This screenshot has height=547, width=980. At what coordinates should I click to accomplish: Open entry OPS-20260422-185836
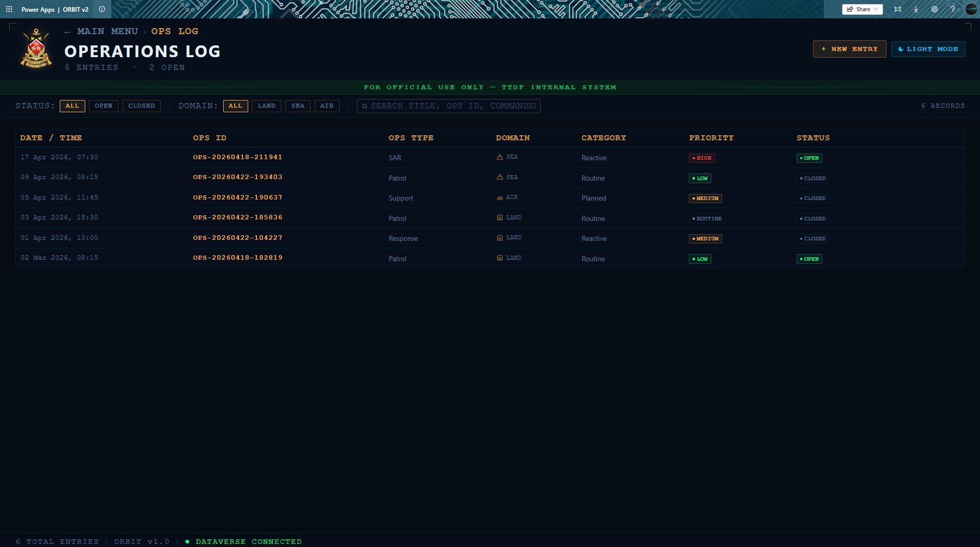[237, 217]
